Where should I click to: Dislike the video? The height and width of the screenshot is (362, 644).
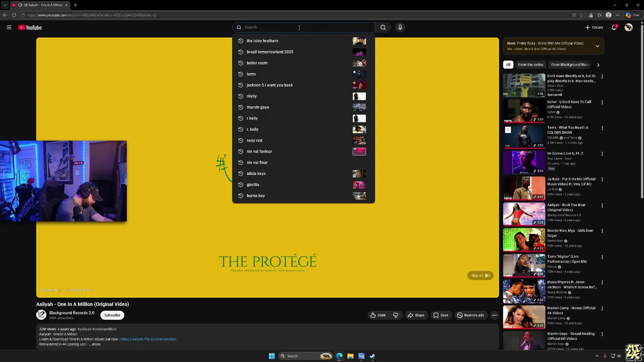click(396, 315)
